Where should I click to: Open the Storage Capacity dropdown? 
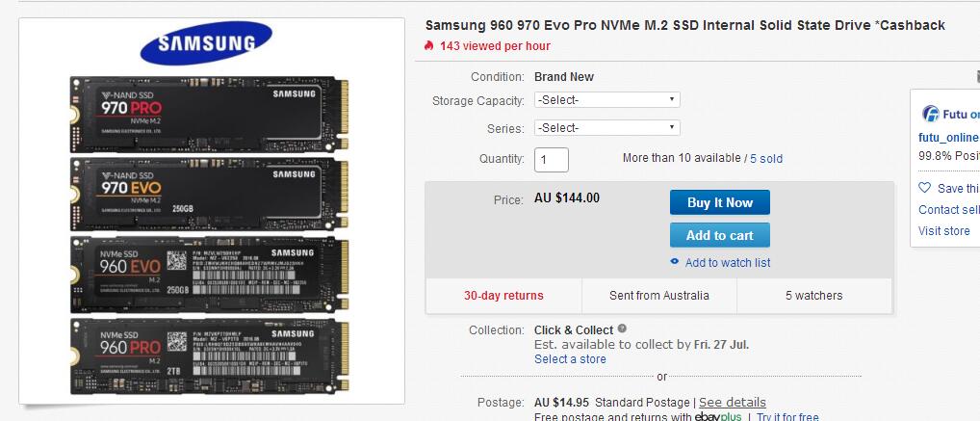pyautogui.click(x=606, y=99)
